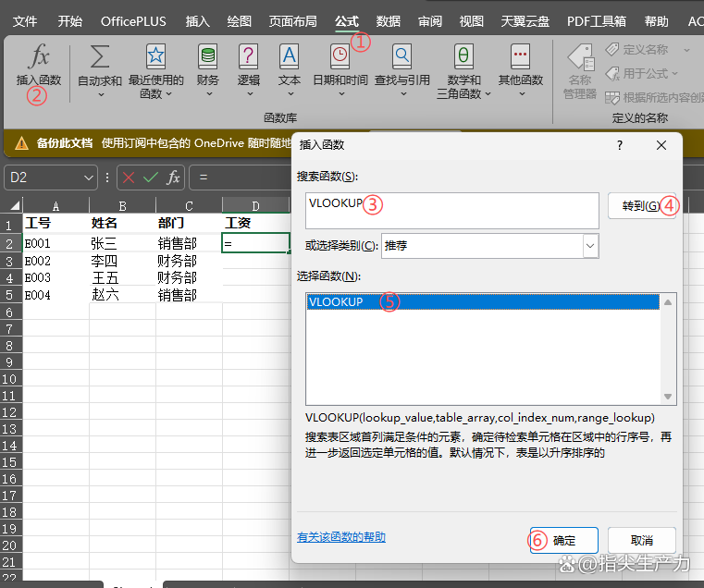Viewport: 704px width, 588px height.
Task: Select cell containing 赵六
Action: point(122,295)
